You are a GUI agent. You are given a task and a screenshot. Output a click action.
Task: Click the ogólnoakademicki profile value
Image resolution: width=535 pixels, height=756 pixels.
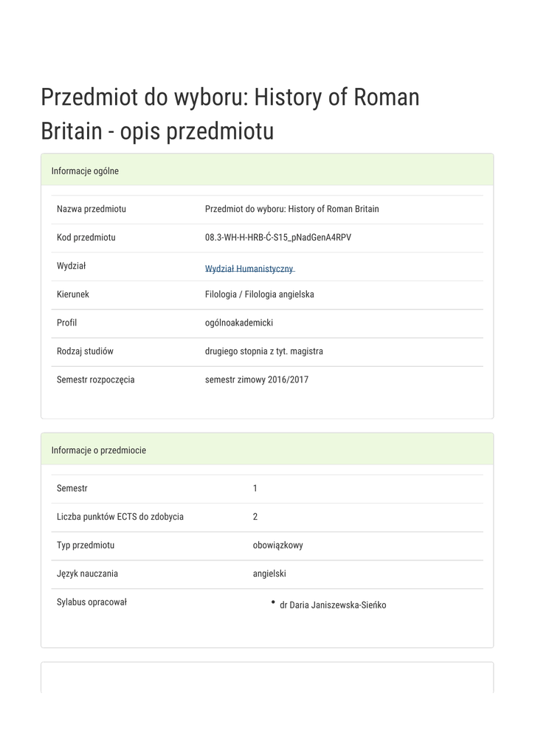click(x=239, y=323)
